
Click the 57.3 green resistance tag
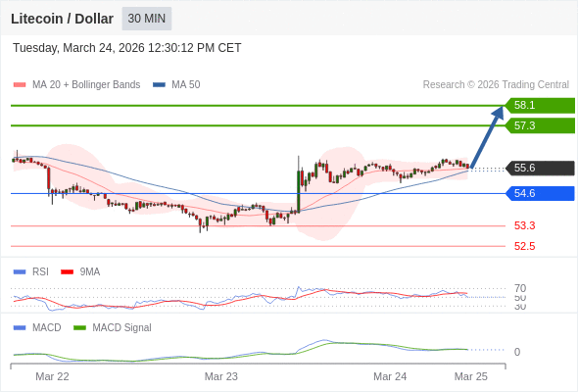pyautogui.click(x=540, y=125)
